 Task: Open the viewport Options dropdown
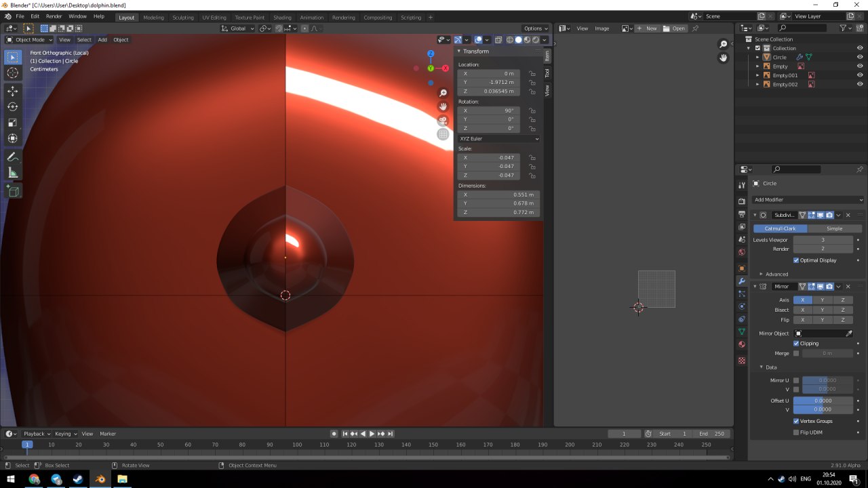pyautogui.click(x=536, y=28)
